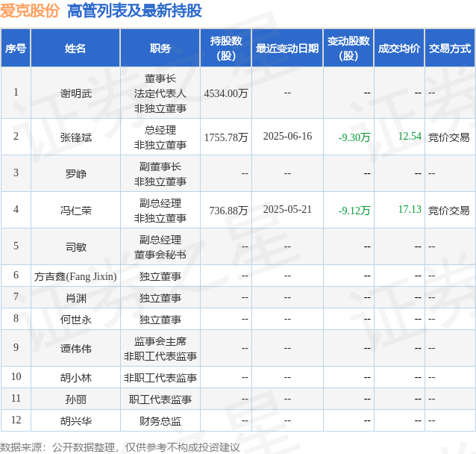Click the position 财务总监
Viewport: 476px width, 454px height.
point(160,421)
